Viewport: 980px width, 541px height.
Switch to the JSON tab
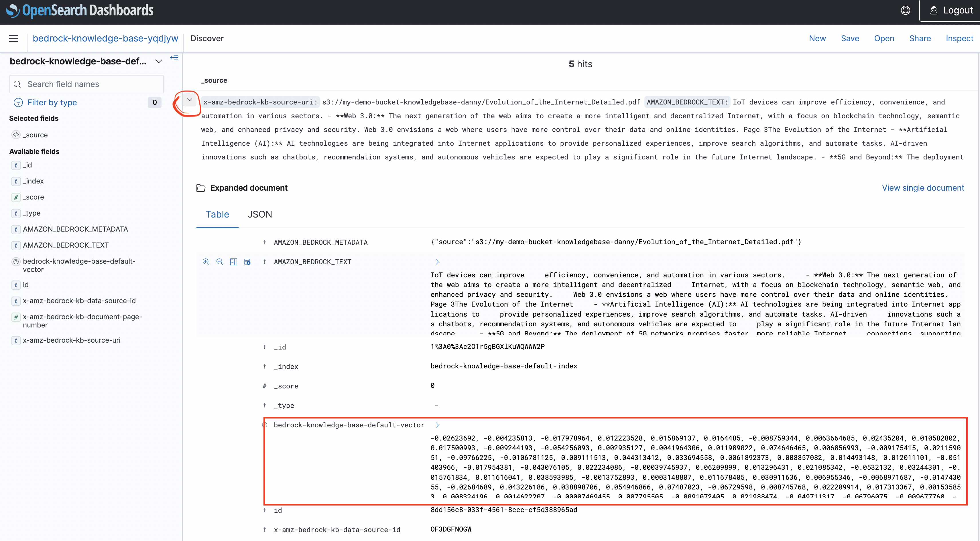coord(260,214)
